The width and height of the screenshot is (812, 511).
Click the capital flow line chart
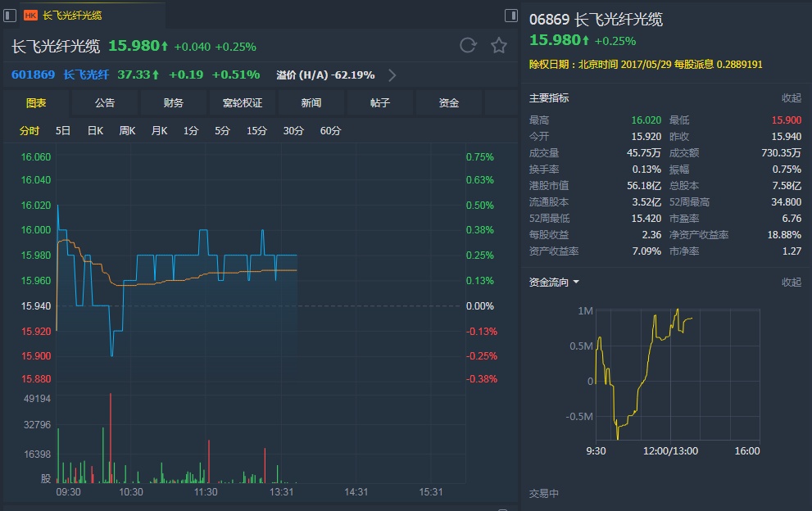tap(678, 373)
